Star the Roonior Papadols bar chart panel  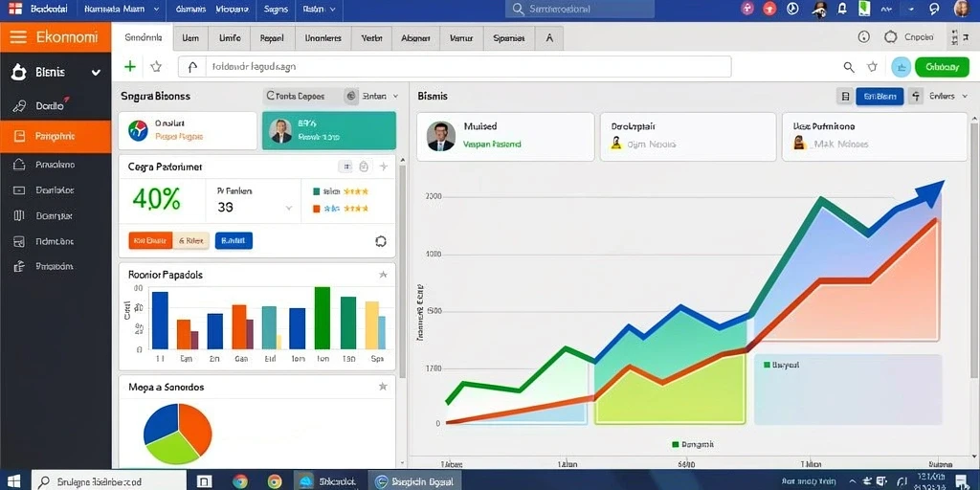383,275
